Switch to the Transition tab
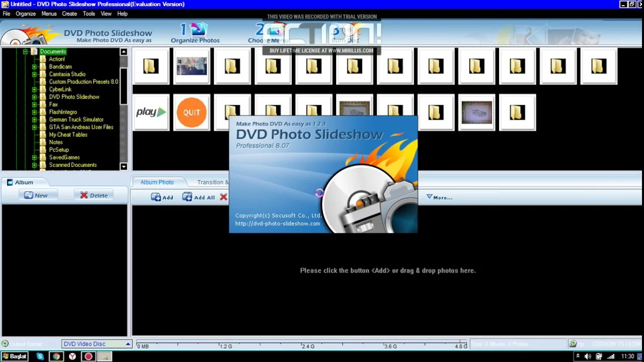The image size is (644, 362). [x=212, y=182]
